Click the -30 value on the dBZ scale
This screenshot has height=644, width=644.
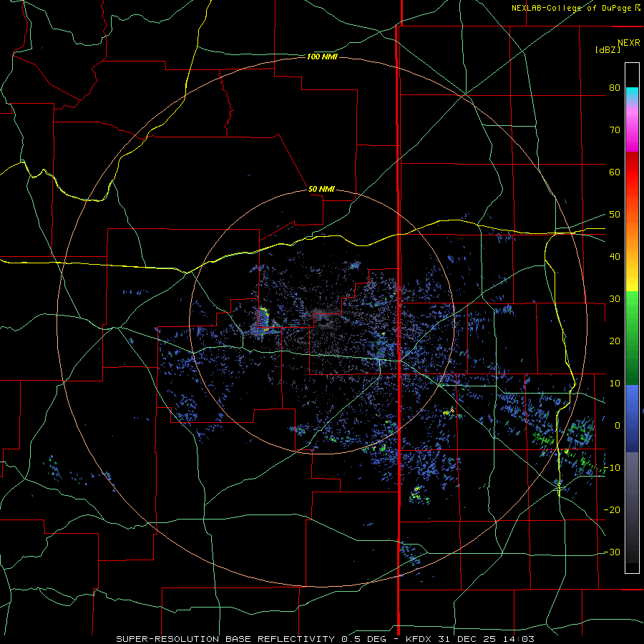tap(612, 552)
